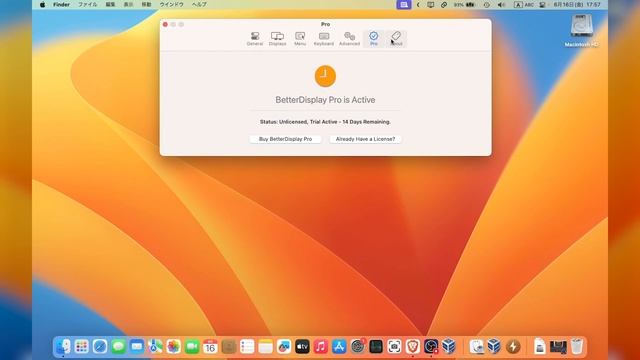Launch Maps from the Dock
The height and width of the screenshot is (360, 640).
pyautogui.click(x=155, y=347)
